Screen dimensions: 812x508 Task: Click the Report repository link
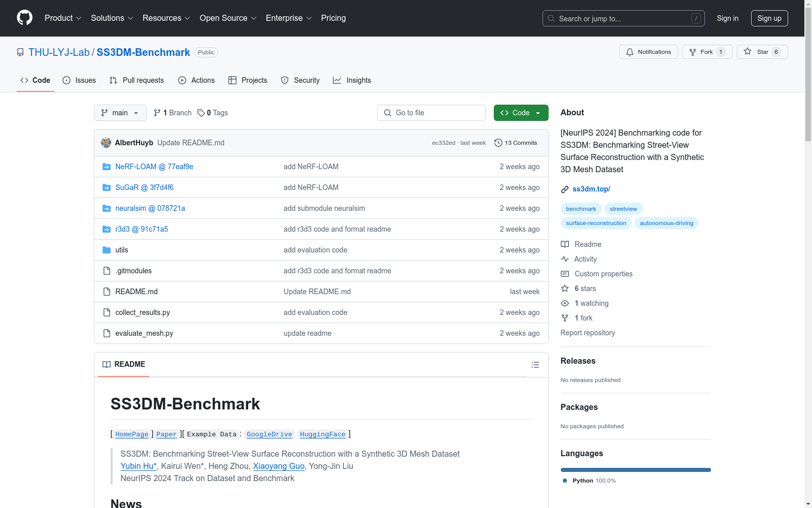click(x=588, y=333)
